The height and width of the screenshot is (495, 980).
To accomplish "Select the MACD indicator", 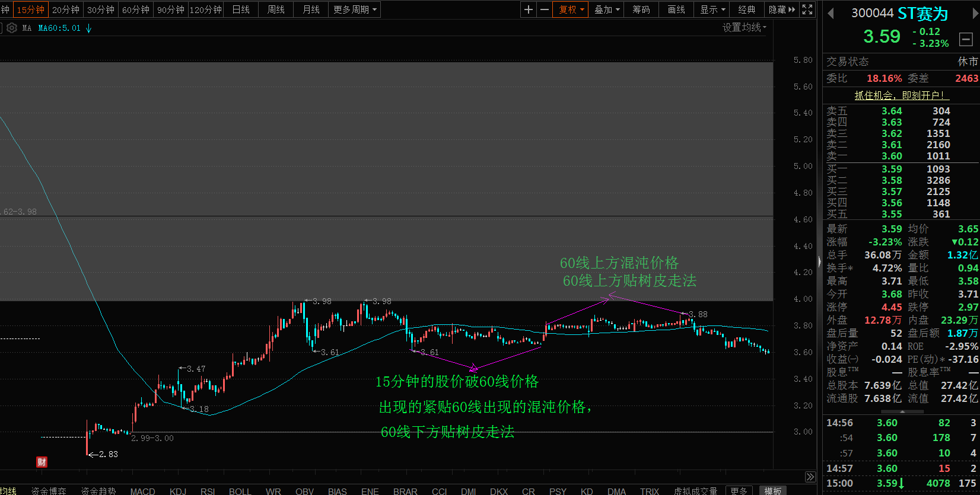I will pyautogui.click(x=142, y=491).
